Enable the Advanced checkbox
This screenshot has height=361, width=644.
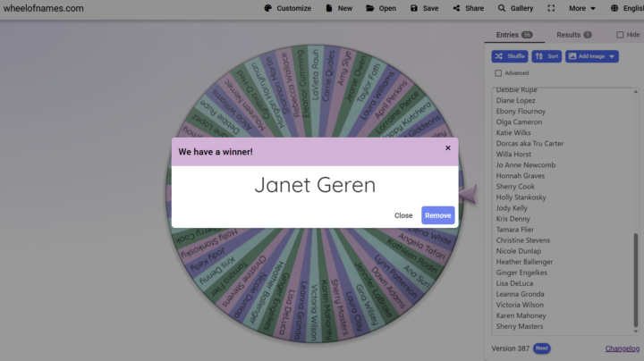pos(498,73)
